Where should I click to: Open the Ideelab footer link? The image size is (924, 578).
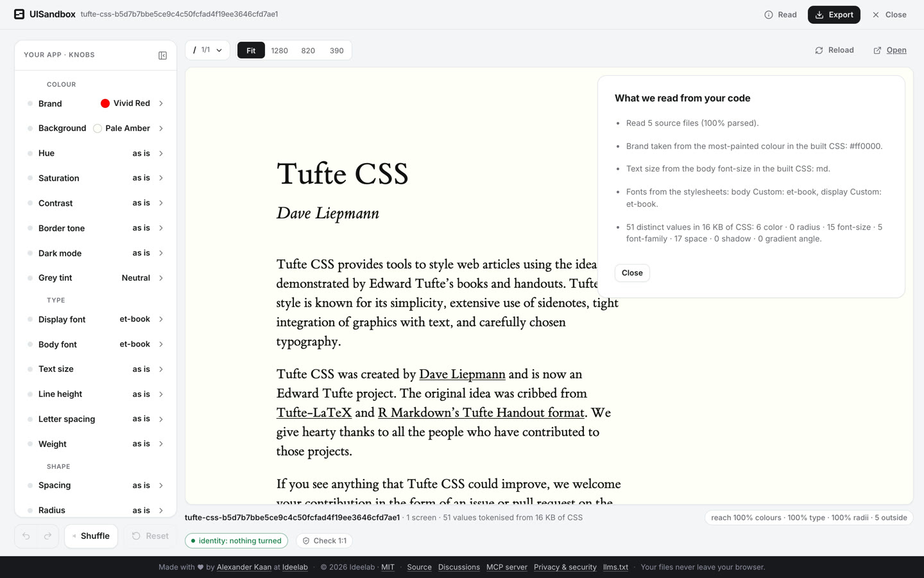pos(295,567)
